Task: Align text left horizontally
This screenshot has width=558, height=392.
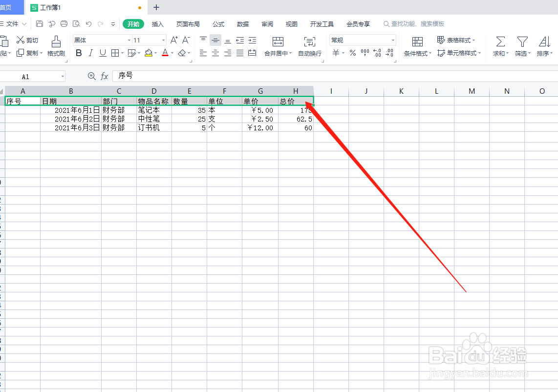Action: (x=203, y=53)
